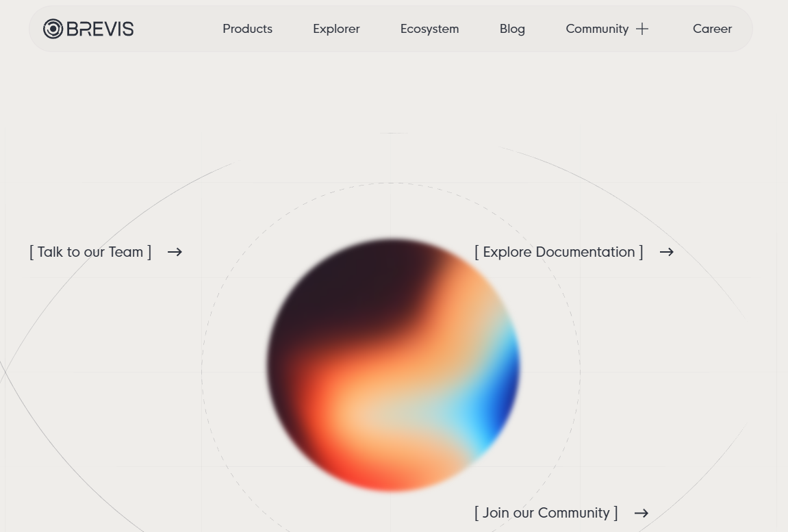Follow the Join our Community link
The width and height of the screenshot is (788, 532).
(x=546, y=513)
